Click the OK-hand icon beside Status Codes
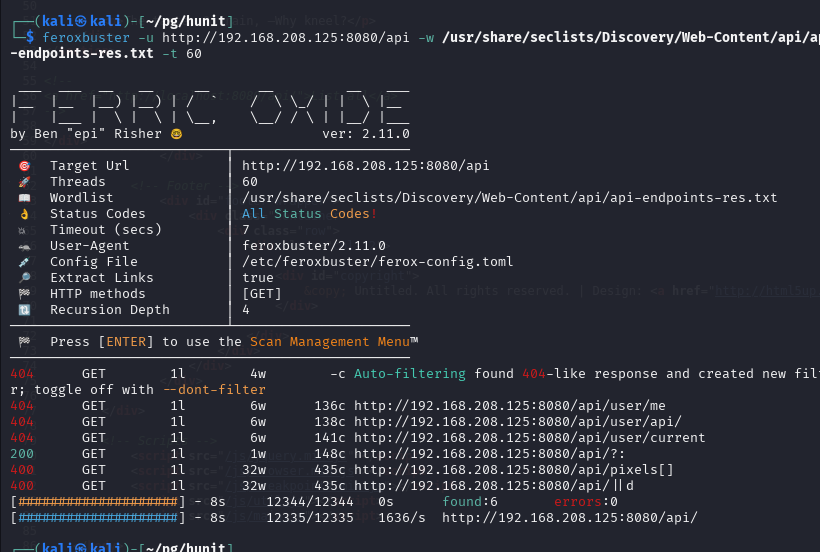The image size is (820, 552). click(25, 214)
